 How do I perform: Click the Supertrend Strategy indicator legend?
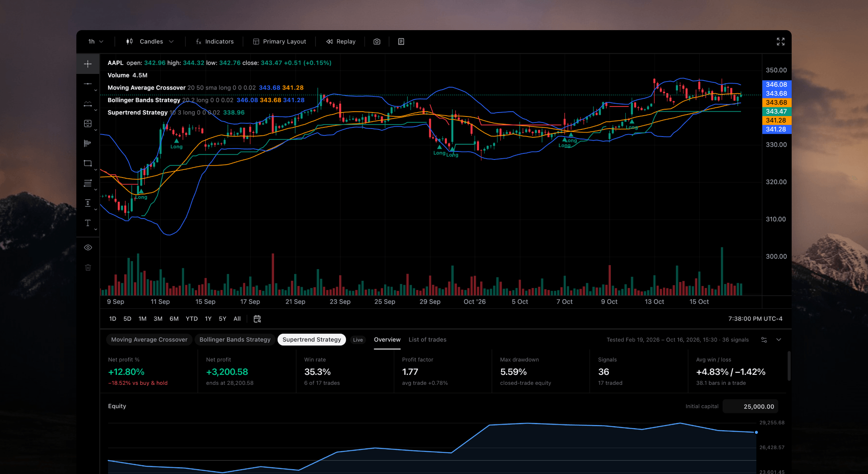click(176, 112)
